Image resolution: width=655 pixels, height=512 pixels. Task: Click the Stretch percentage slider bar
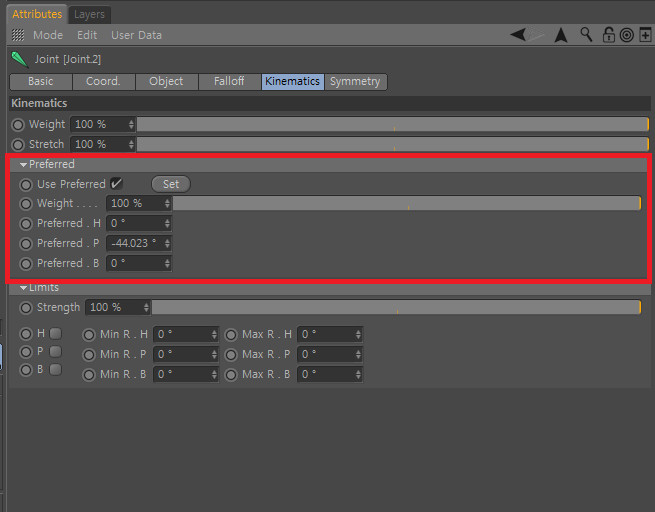pyautogui.click(x=393, y=144)
